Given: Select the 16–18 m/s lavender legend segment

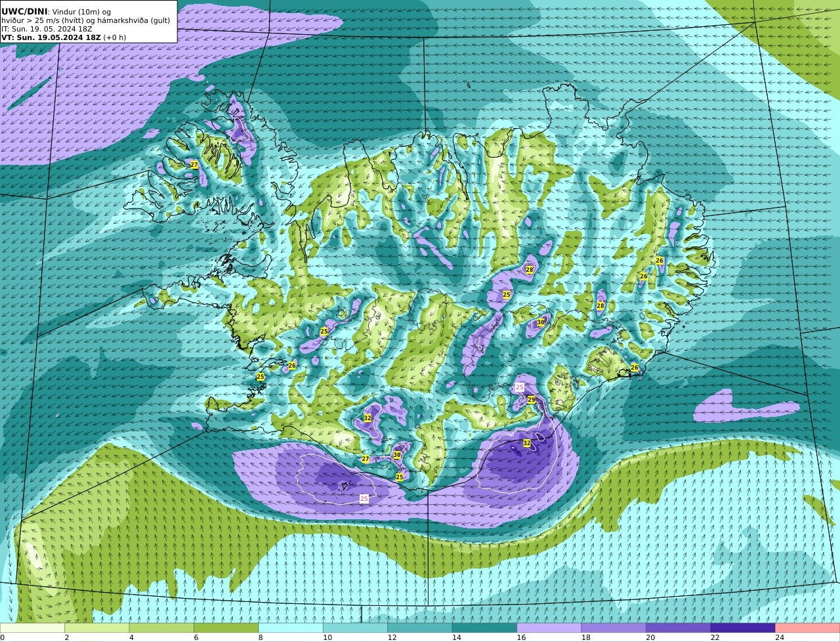Looking at the screenshot, I should click(549, 628).
